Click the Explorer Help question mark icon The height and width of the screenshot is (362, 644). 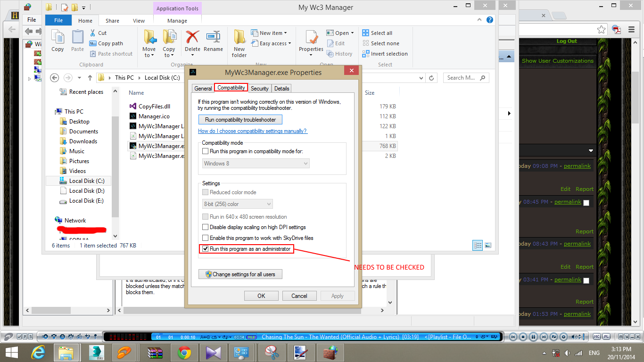[x=490, y=20]
